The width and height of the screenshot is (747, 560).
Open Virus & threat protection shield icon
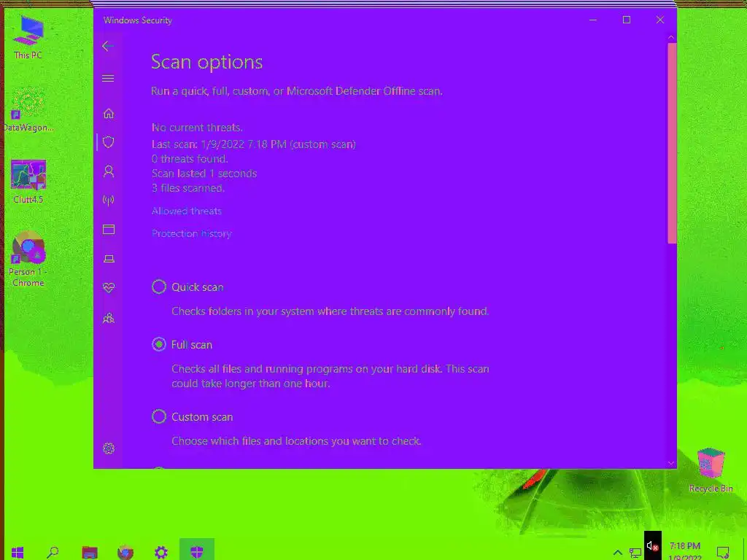[109, 142]
